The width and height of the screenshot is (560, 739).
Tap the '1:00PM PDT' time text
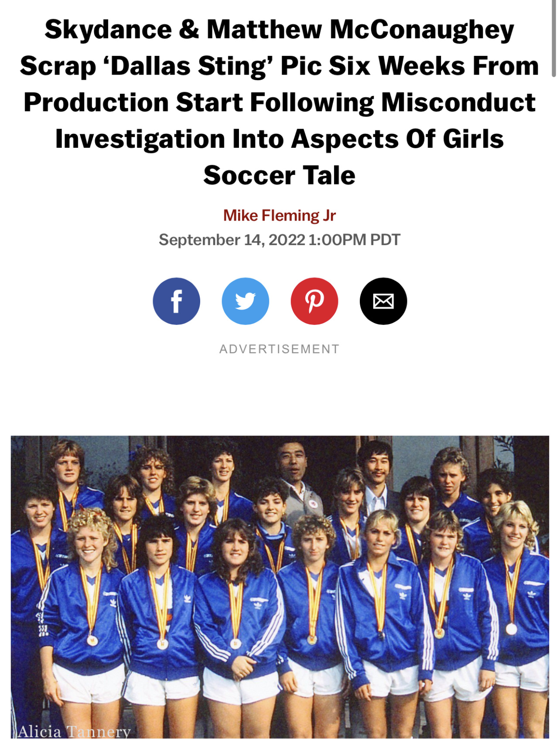click(x=354, y=240)
